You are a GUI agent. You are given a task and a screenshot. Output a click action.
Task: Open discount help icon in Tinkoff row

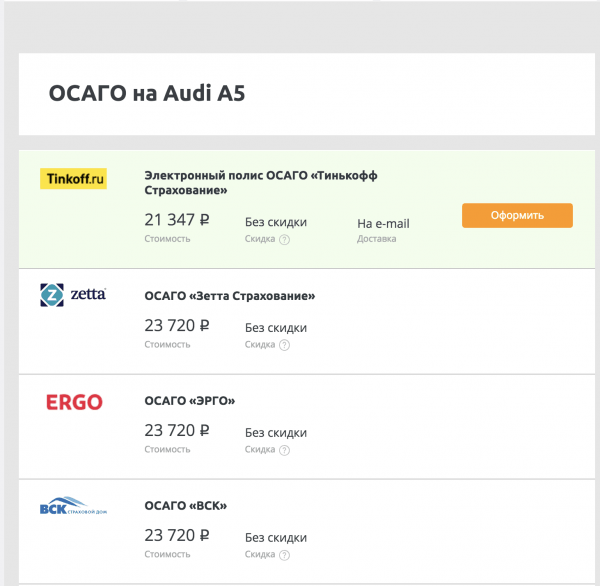(x=285, y=240)
